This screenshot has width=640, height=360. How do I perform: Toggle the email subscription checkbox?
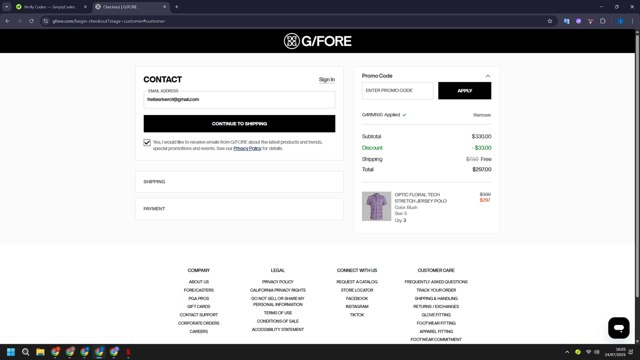[x=147, y=142]
